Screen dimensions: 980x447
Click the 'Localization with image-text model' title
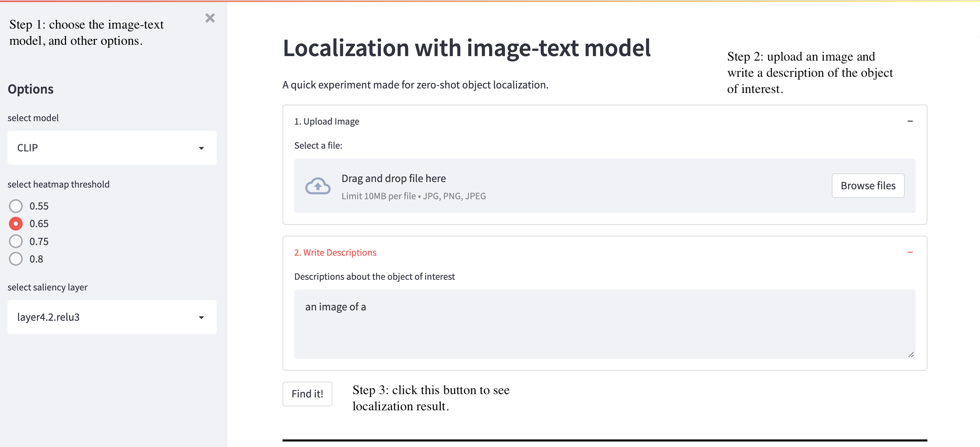(467, 49)
